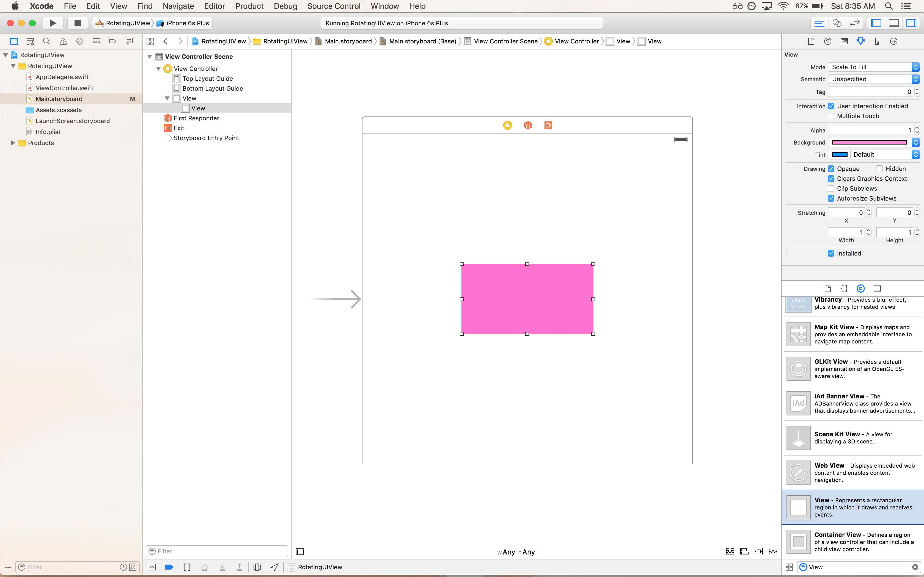Open the Mode Scale To Fill dropdown
Viewport: 924px width, 577px height.
coord(873,67)
